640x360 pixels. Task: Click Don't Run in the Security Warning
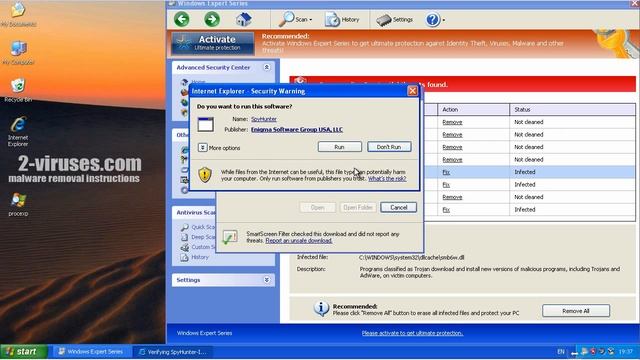pos(389,147)
